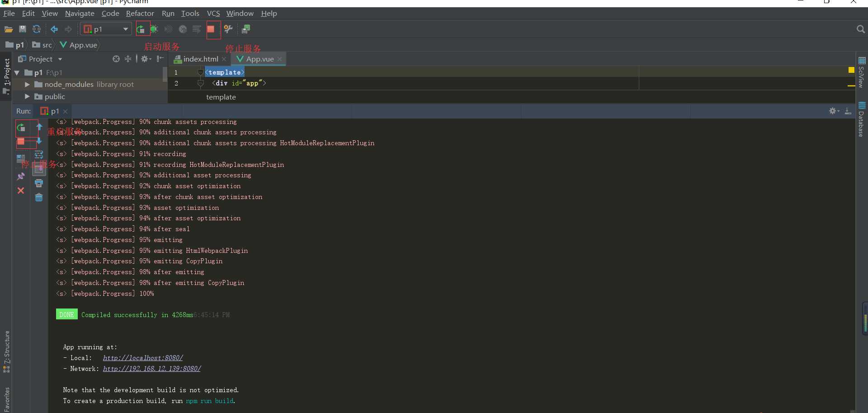Open the Database side panel
This screenshot has width=868, height=413.
click(862, 119)
